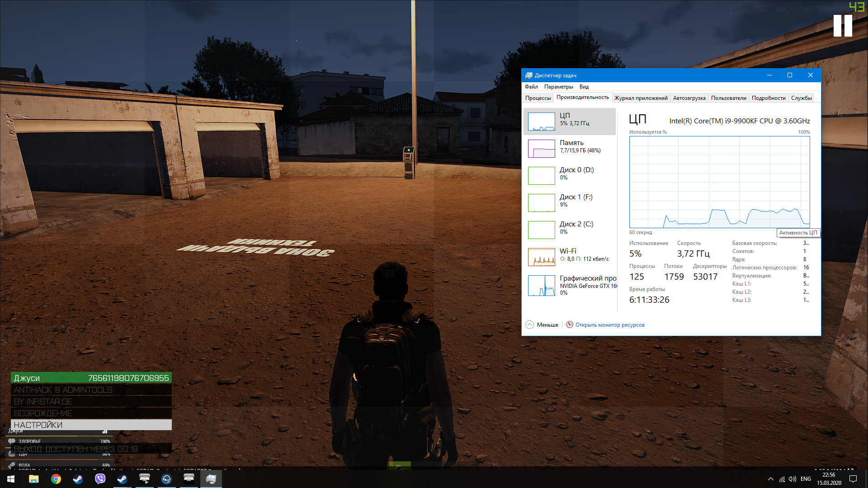Switch to the Производительность tab
This screenshot has width=868, height=488.
(582, 98)
